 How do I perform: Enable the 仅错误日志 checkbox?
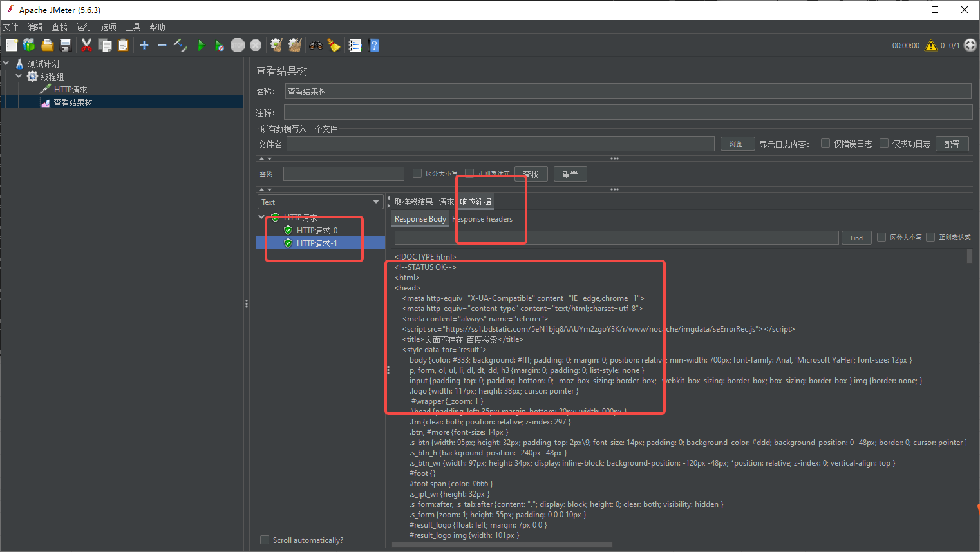click(x=825, y=143)
